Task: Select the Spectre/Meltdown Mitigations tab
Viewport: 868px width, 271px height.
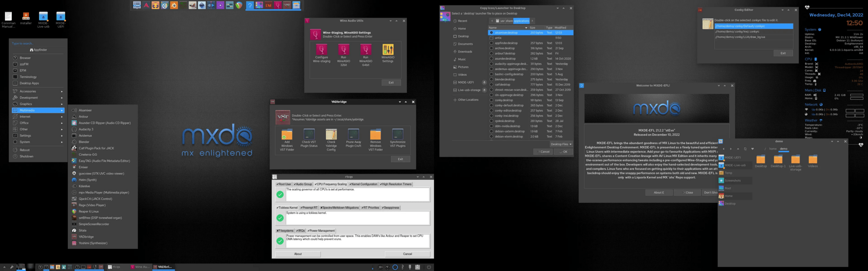Action: [339, 208]
